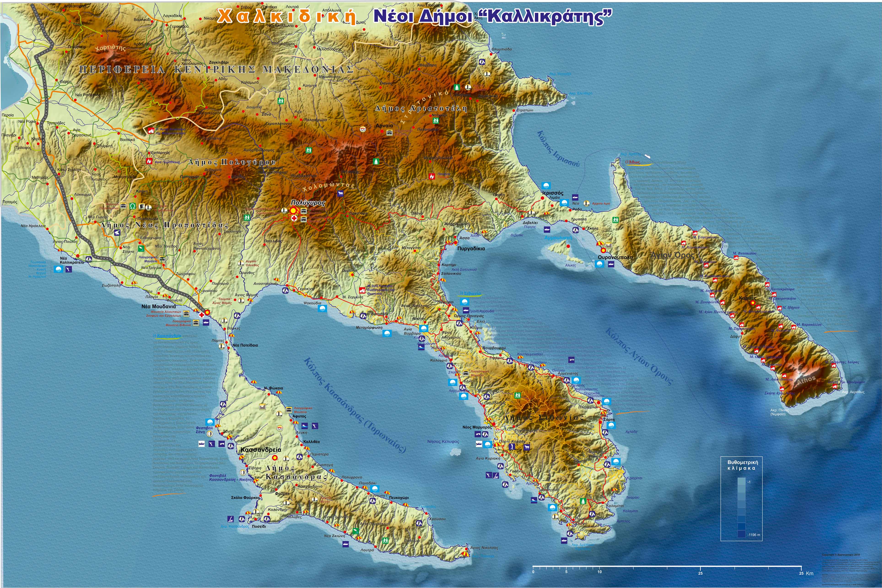Viewport: 882px width, 588px height.
Task: Click the underlined Η Σιθωνία heading
Action: click(470, 293)
